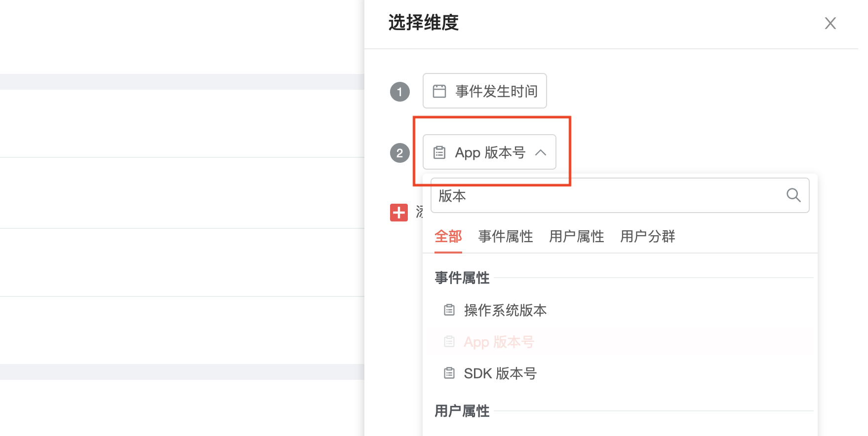The height and width of the screenshot is (436, 868).
Task: Open the 事件发生时间 dimension selector
Action: 485,91
